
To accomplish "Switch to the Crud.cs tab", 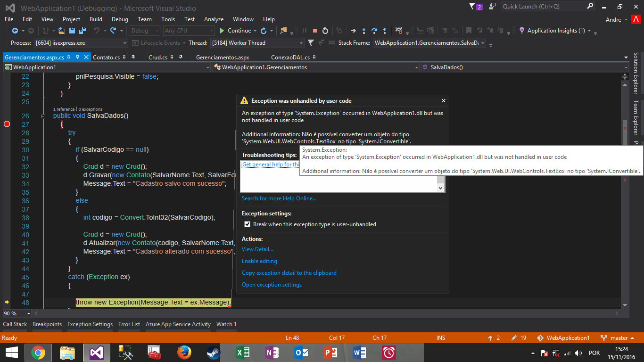I will click(x=158, y=58).
